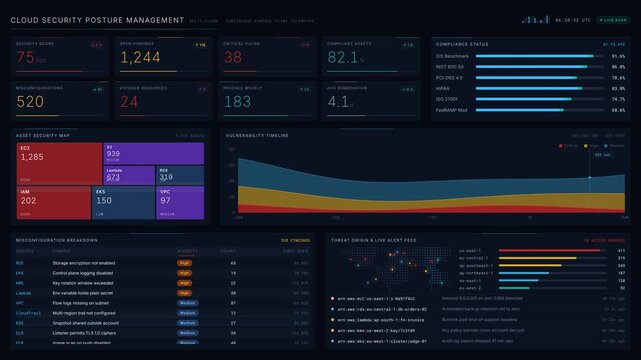
Task: Click 'Storage encryption not enabled' finding
Action: pyautogui.click(x=84, y=263)
